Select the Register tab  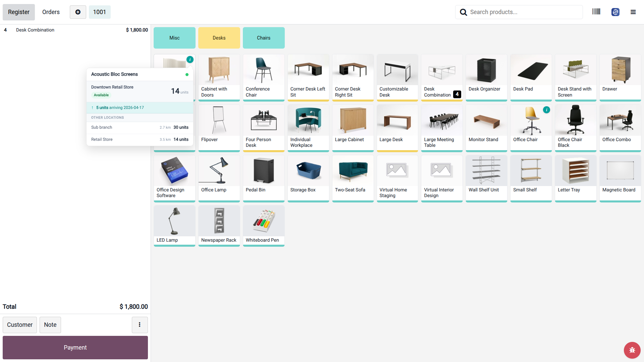(x=19, y=12)
